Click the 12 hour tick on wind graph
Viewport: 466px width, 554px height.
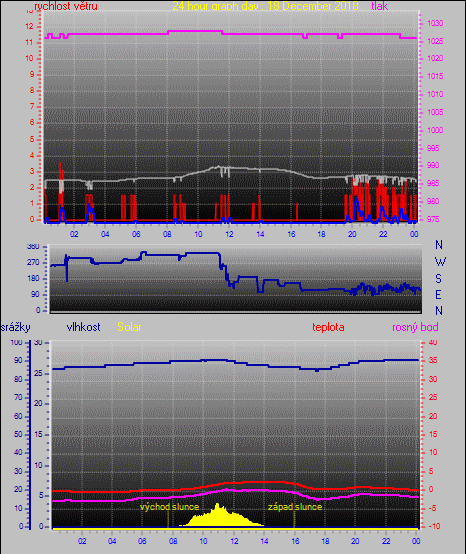point(229,234)
